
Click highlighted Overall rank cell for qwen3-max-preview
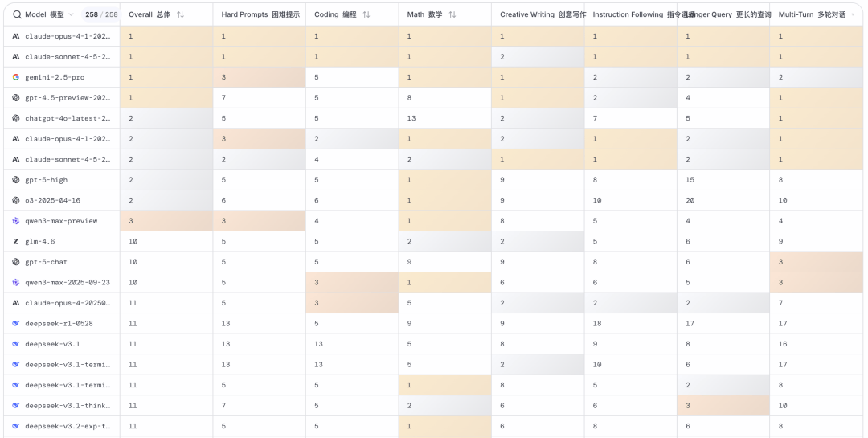pos(166,221)
